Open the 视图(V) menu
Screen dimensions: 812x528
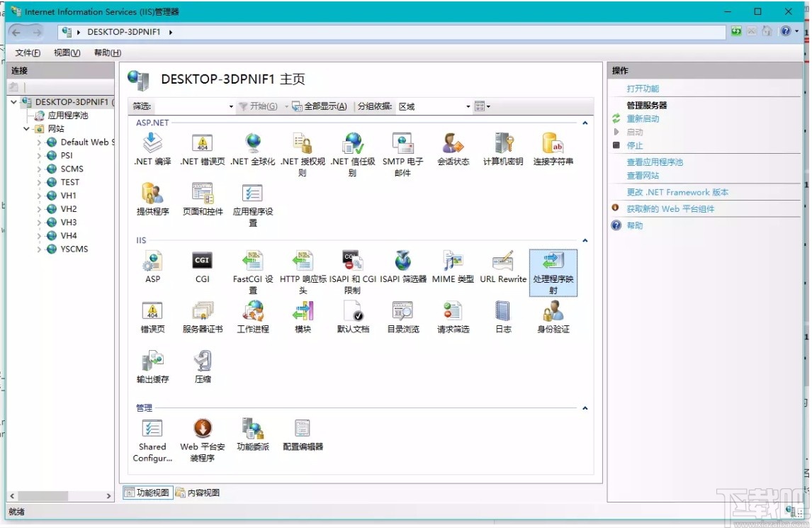[x=65, y=52]
